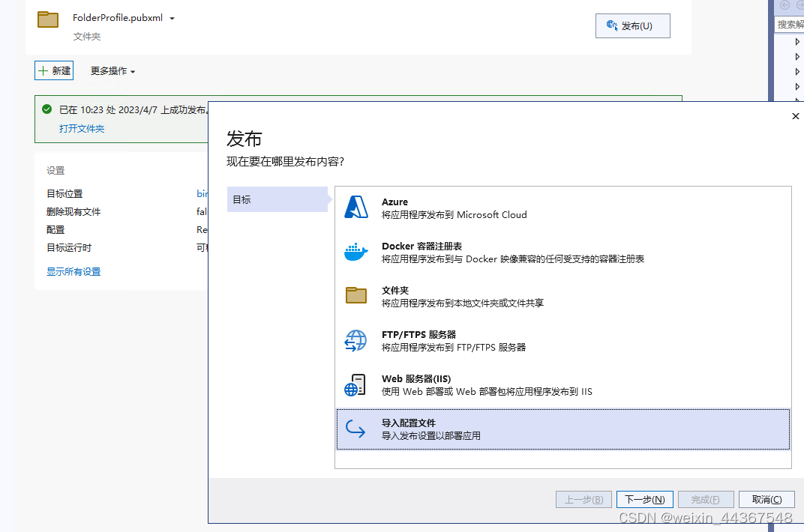Select 文件夹 publish target
This screenshot has height=532, width=804.
(x=563, y=297)
